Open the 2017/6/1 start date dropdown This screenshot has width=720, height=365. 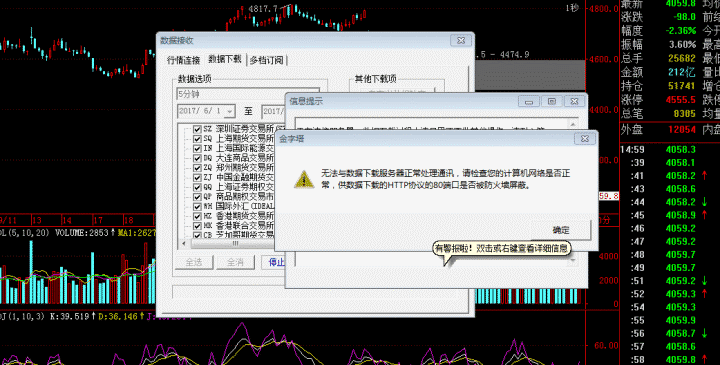coord(230,111)
